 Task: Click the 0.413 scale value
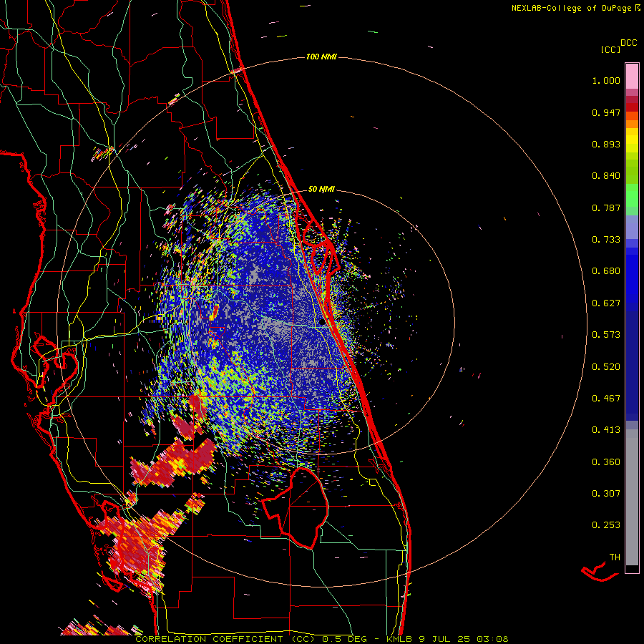click(606, 430)
